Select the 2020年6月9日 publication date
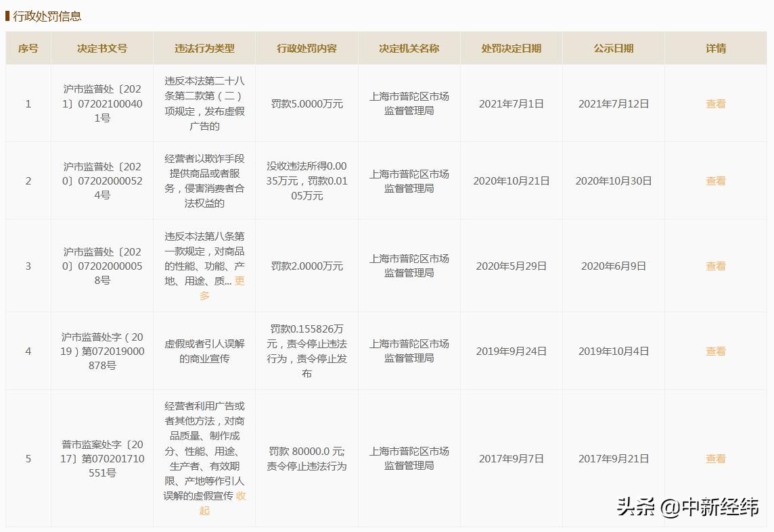The image size is (774, 532). pos(614,266)
